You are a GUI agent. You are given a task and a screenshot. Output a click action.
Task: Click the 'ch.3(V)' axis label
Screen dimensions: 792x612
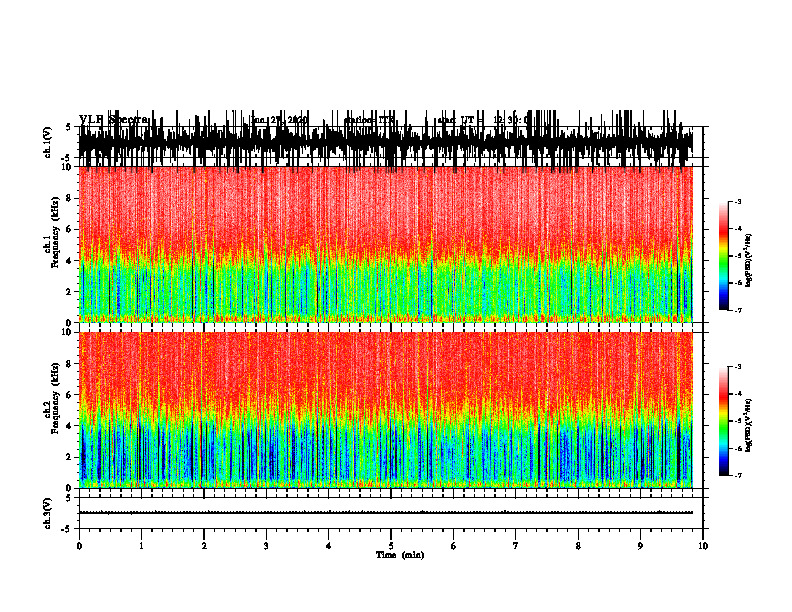coord(48,513)
